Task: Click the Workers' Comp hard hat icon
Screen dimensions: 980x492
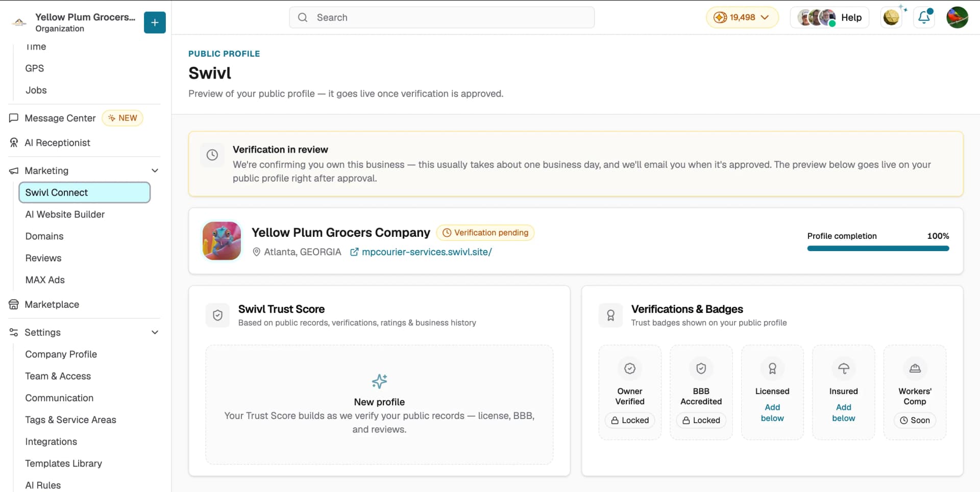Action: tap(915, 368)
